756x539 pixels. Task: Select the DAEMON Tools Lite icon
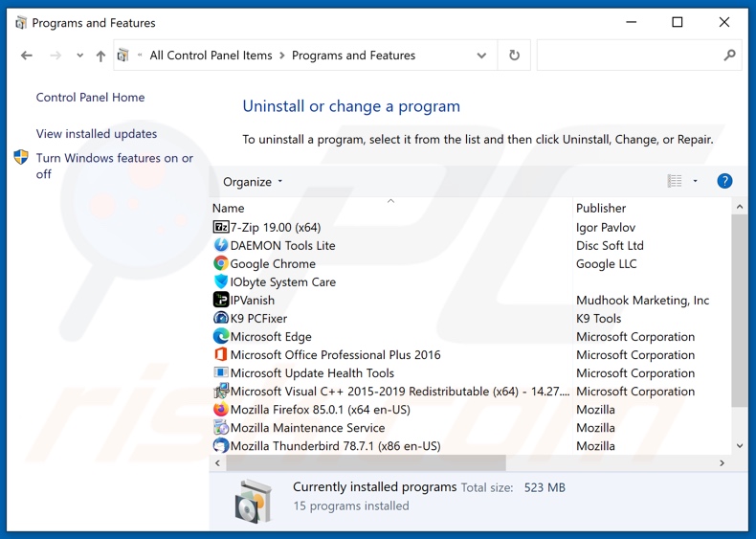click(x=221, y=246)
